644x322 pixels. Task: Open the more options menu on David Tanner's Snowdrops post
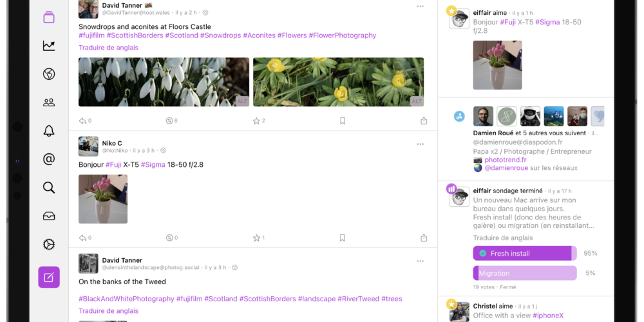[x=420, y=6]
